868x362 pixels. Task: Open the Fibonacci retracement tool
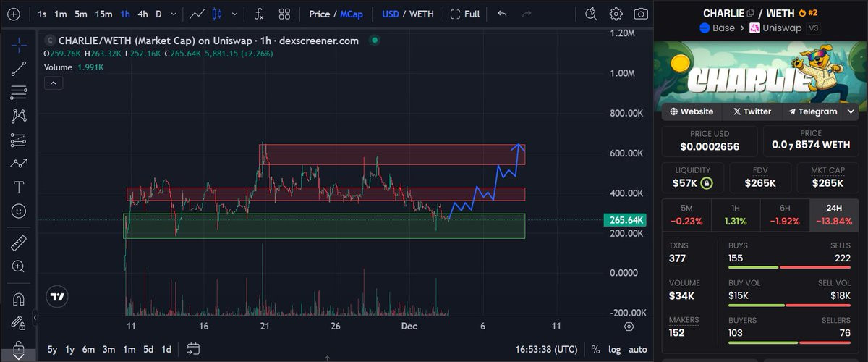point(19,93)
